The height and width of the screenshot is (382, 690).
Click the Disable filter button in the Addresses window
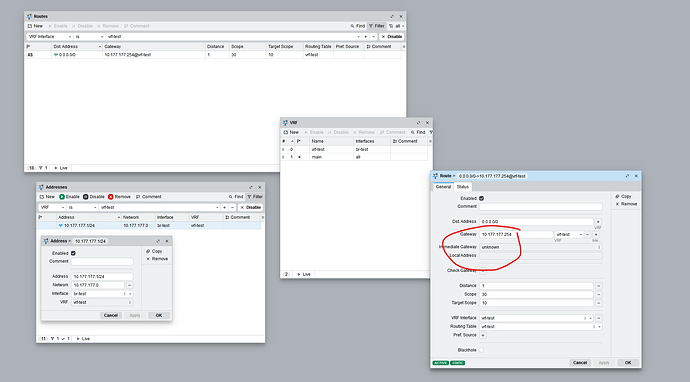(x=250, y=207)
